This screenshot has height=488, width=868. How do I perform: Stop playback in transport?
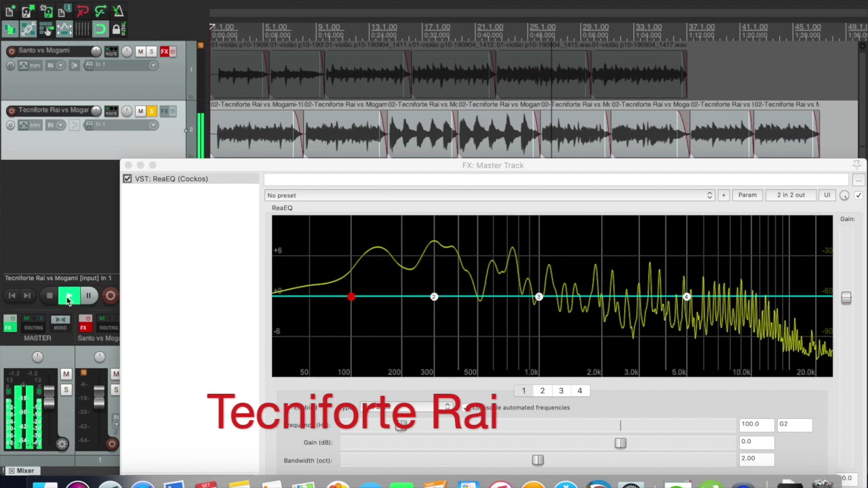50,296
